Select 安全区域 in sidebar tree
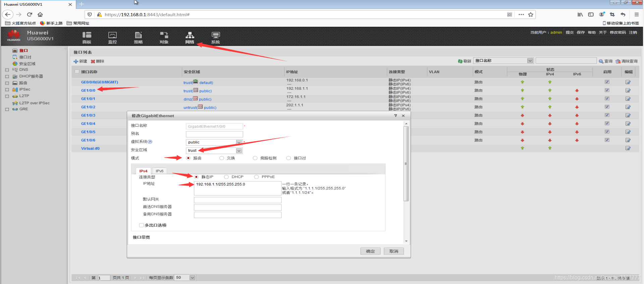 tap(27, 64)
